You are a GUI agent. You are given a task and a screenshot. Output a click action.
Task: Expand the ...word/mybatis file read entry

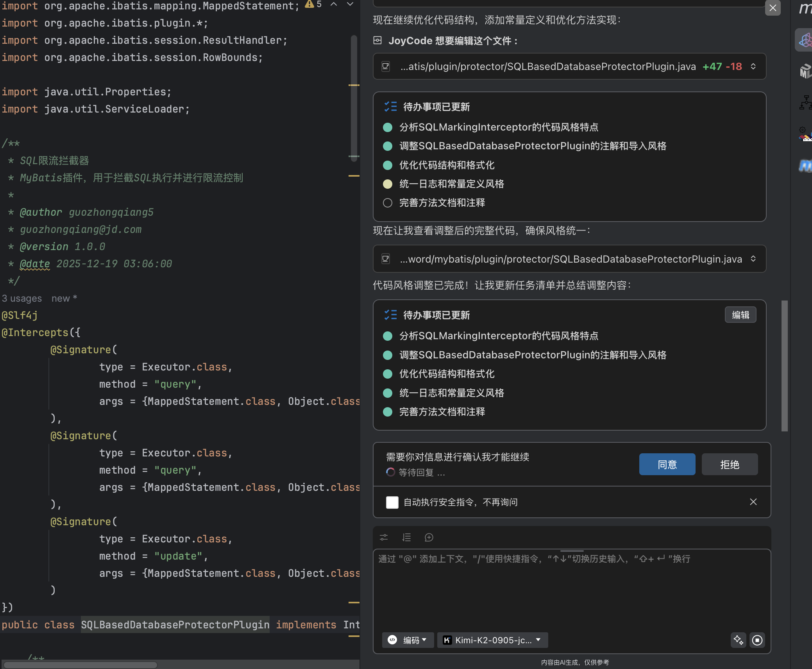click(x=753, y=259)
